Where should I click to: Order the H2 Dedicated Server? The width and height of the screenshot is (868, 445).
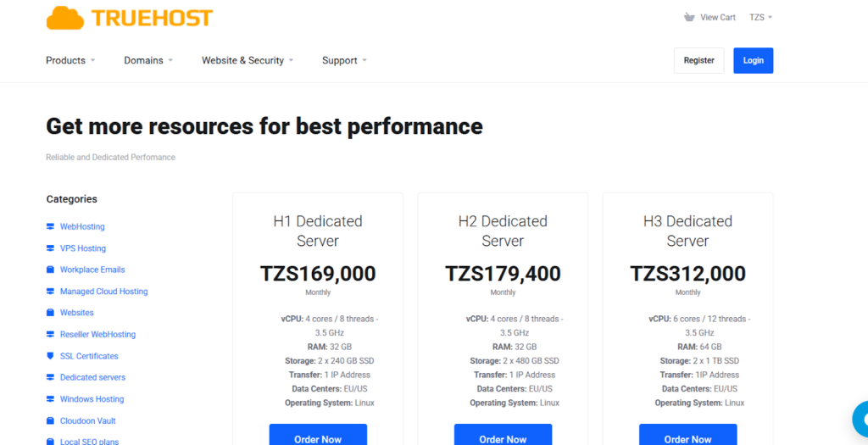503,435
